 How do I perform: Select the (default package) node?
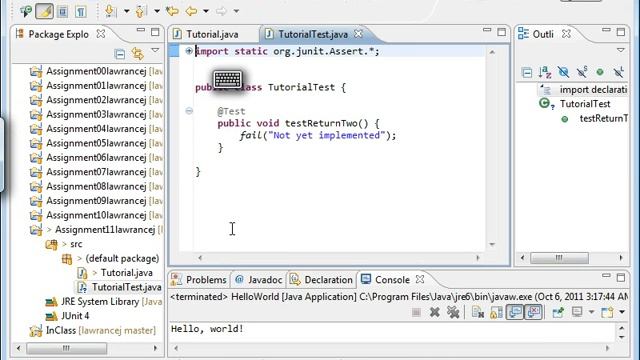(110, 258)
